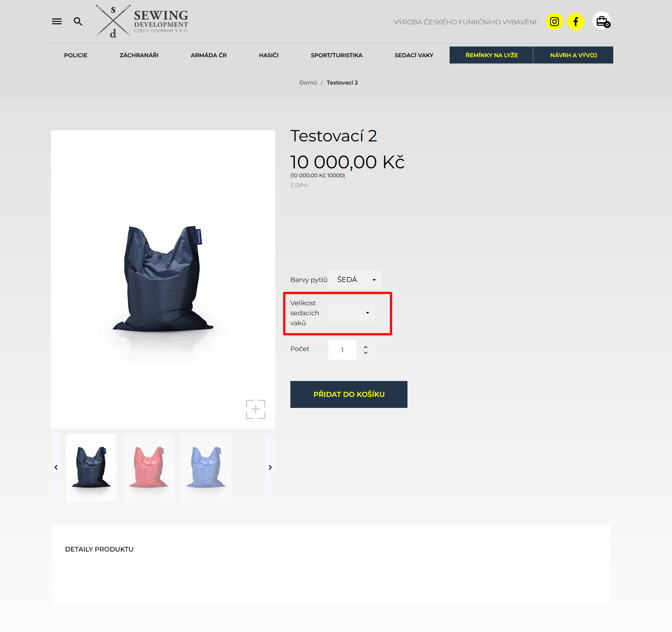The image size is (672, 632).
Task: Open the ŘEMÍNKY NA LYŽE menu item
Action: [491, 55]
